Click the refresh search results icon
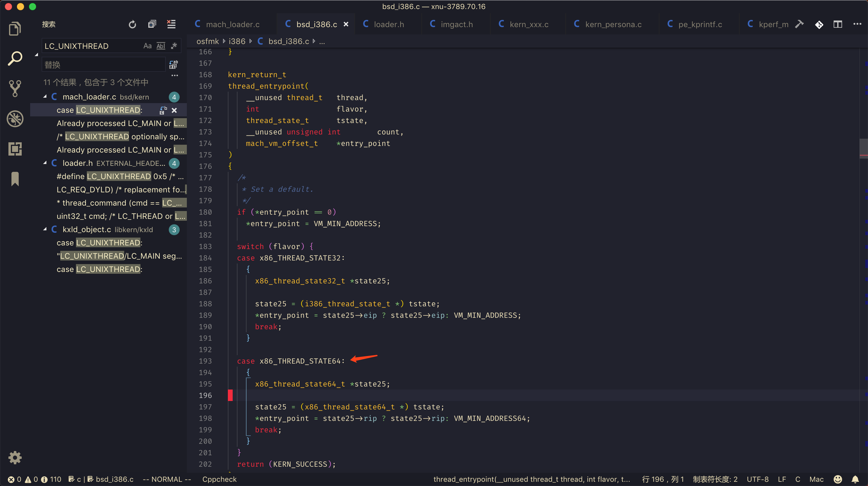The width and height of the screenshot is (868, 486). 132,24
